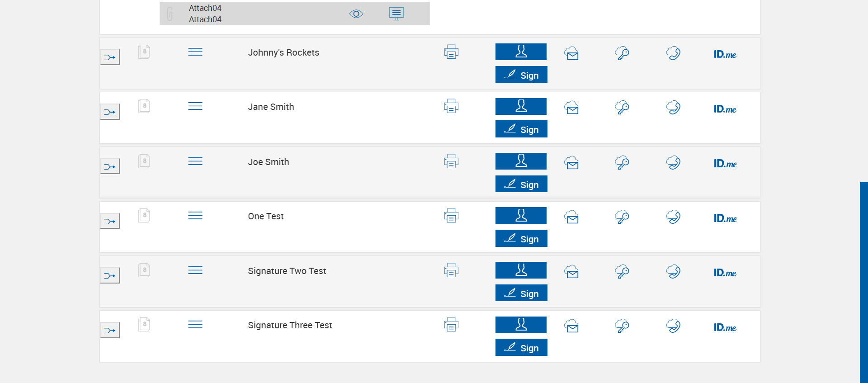Click the phone icon for Signature Three Test
Image resolution: width=868 pixels, height=383 pixels.
coord(673,326)
